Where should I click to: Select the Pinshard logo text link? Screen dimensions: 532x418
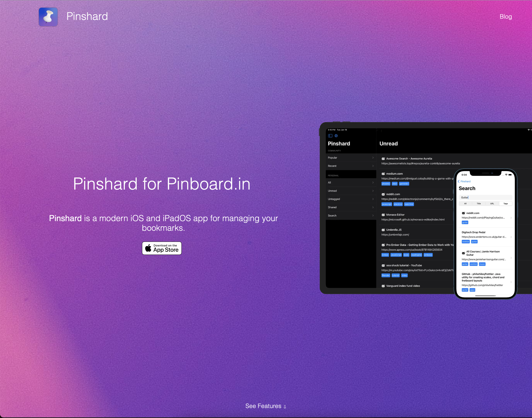(x=86, y=16)
